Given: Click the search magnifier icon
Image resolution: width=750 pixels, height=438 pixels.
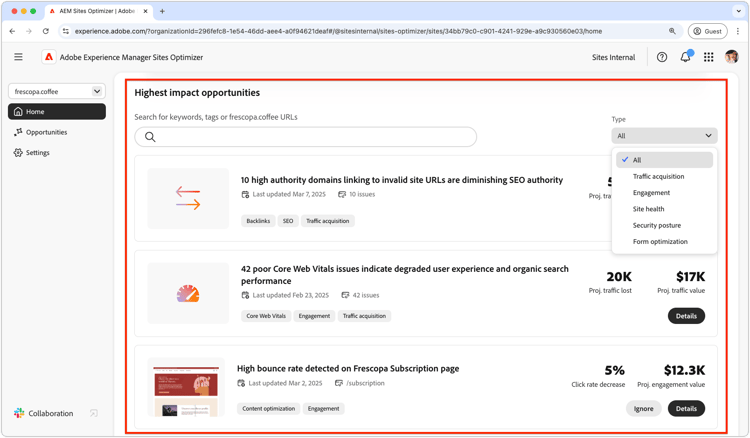Looking at the screenshot, I should (x=150, y=137).
